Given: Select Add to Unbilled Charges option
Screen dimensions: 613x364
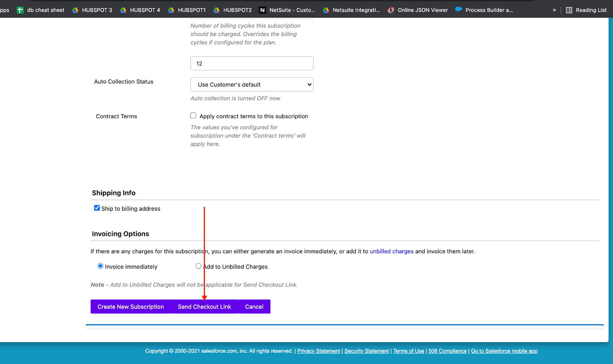Looking at the screenshot, I should pos(198,266).
